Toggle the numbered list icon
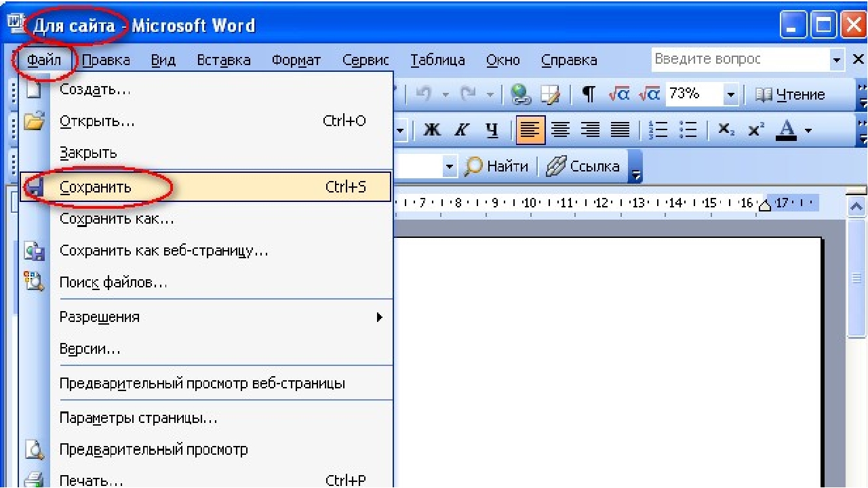This screenshot has width=868, height=488. [658, 129]
